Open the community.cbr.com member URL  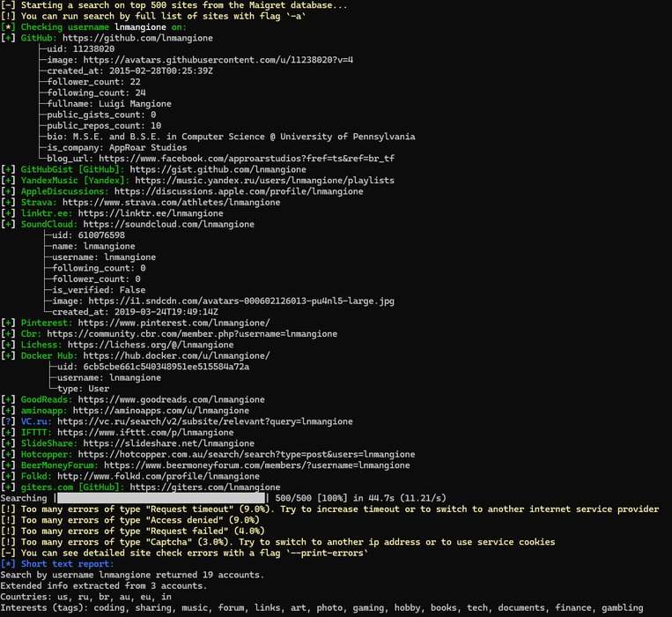(x=192, y=334)
